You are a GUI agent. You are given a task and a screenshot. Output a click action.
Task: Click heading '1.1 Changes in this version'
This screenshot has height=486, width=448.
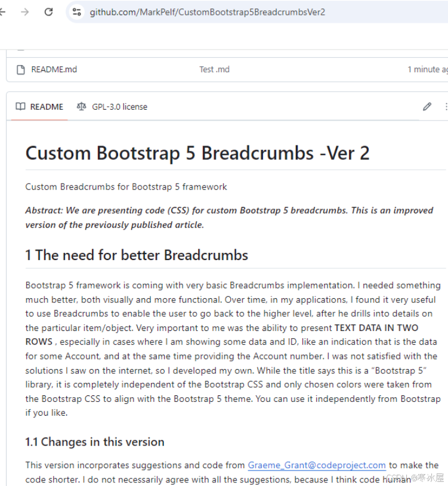(x=95, y=442)
